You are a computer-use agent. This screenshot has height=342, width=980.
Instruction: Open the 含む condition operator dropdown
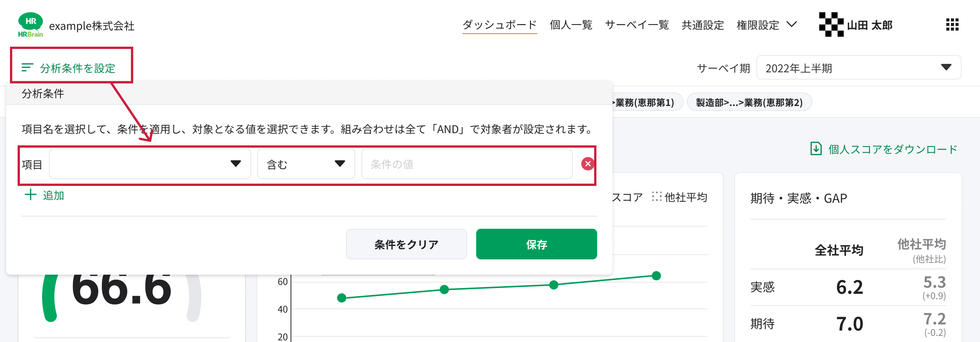tap(306, 164)
